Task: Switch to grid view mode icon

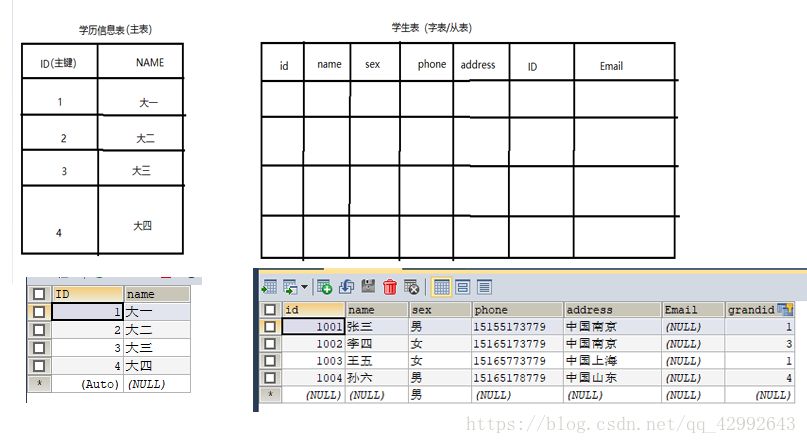Action: [x=442, y=287]
